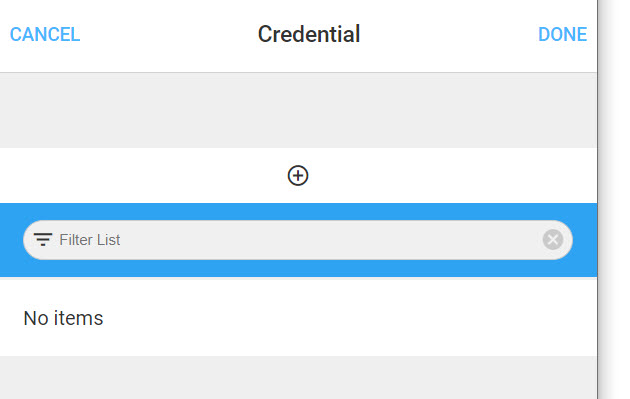Viewport: 630px width, 399px height.
Task: Click the No items label
Action: (63, 318)
